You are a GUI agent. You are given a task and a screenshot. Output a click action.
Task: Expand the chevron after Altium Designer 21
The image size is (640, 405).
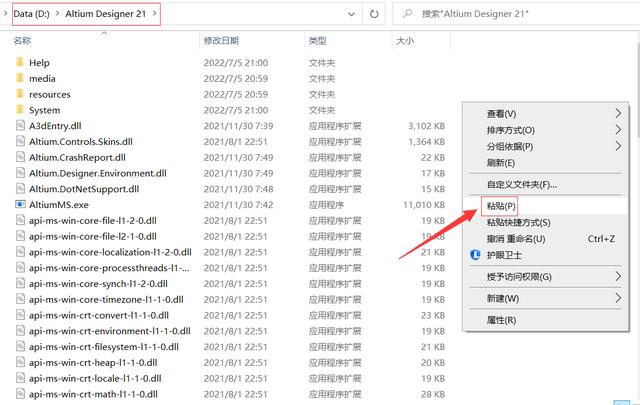click(154, 13)
